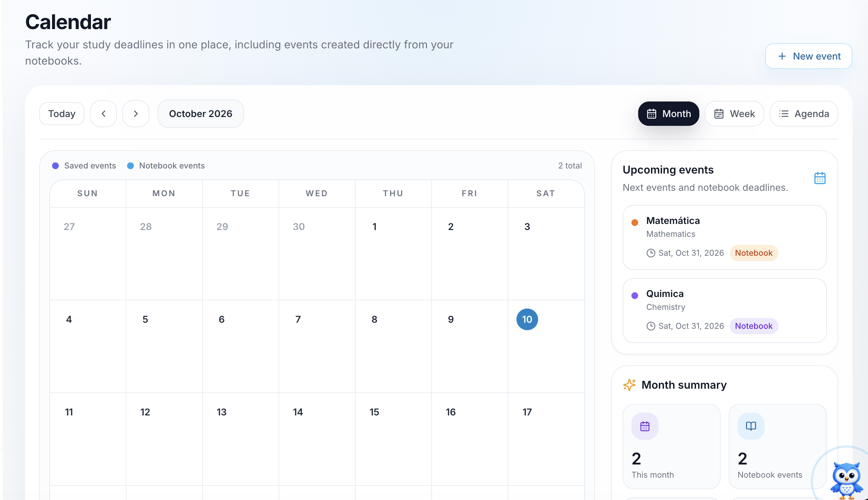
Task: Select October 7 in the calendar grid
Action: pos(317,346)
